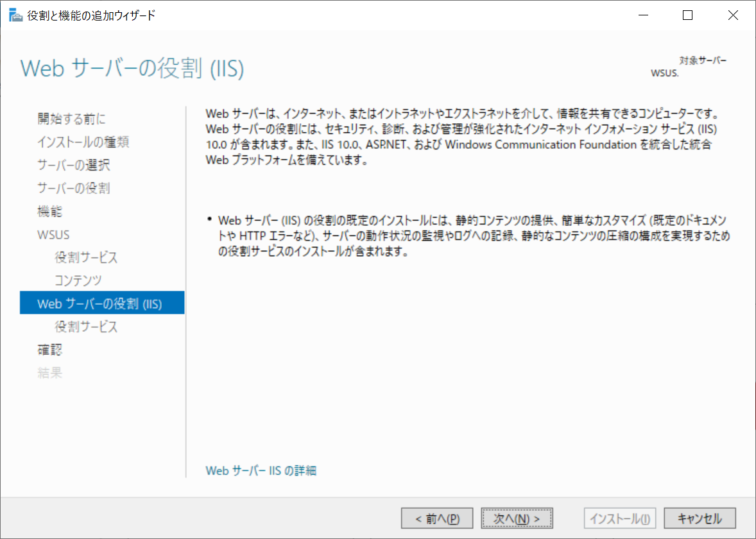Go to 開始する前に step
Screen dimensions: 756x539
71,119
